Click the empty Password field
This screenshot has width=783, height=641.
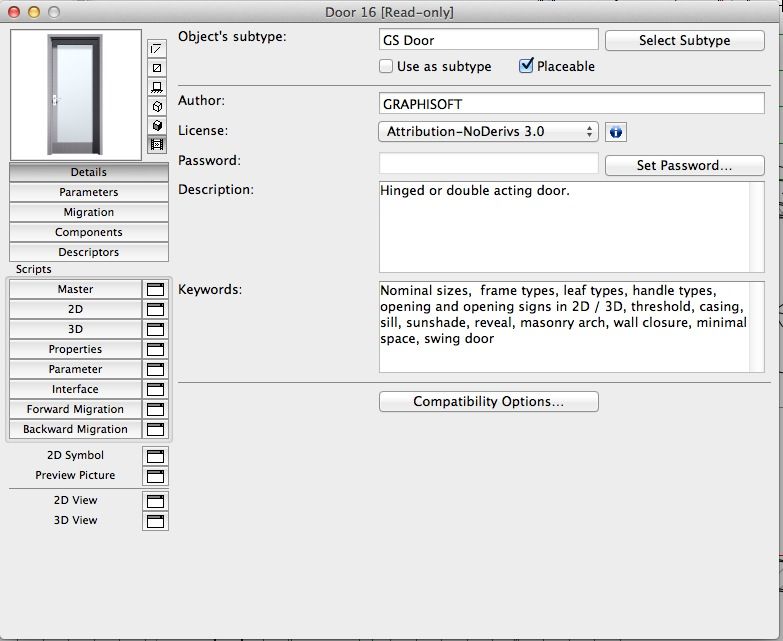coord(488,163)
